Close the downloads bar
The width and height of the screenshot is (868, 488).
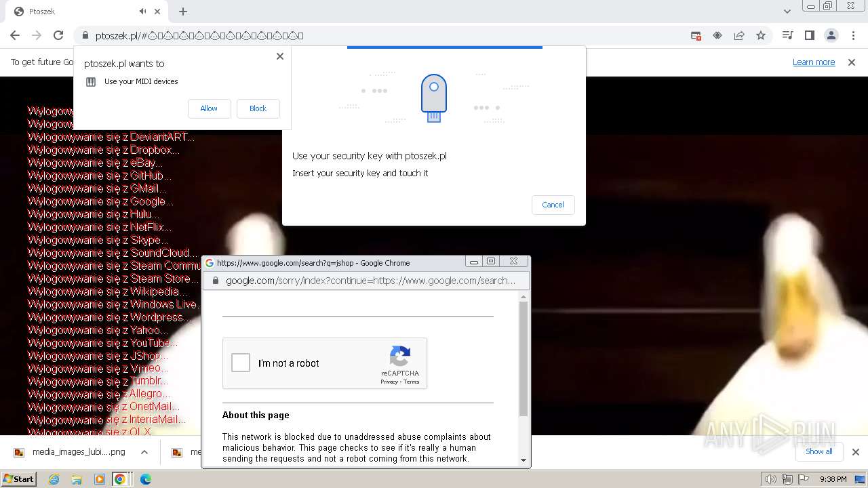(x=855, y=452)
